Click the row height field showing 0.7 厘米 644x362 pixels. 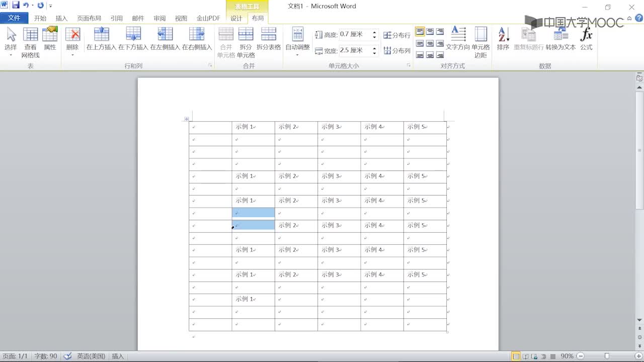click(355, 35)
